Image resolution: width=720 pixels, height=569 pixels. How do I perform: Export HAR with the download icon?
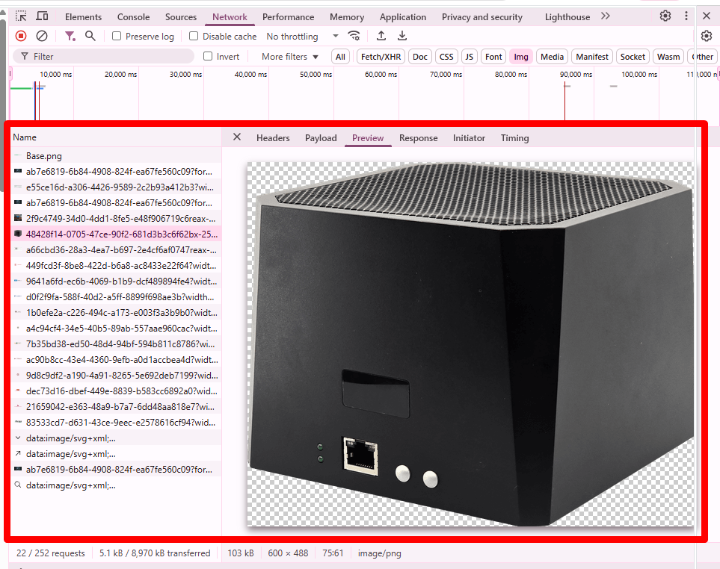pyautogui.click(x=402, y=36)
